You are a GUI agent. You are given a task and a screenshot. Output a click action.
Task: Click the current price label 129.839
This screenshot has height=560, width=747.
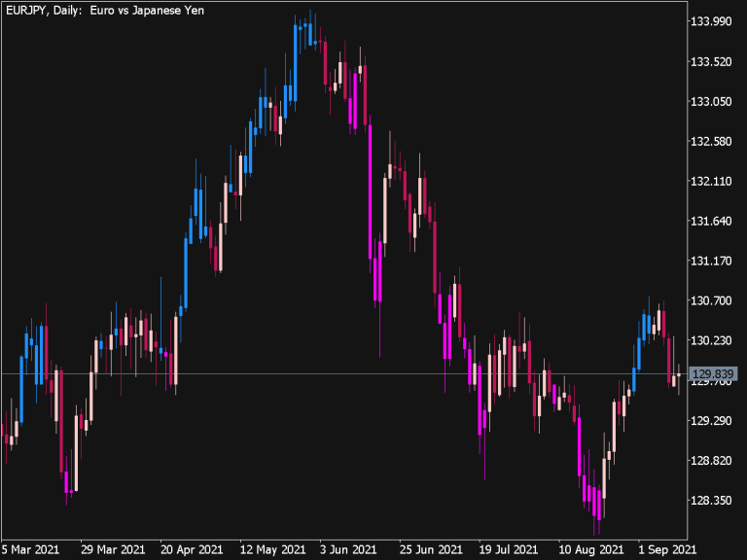click(x=713, y=374)
